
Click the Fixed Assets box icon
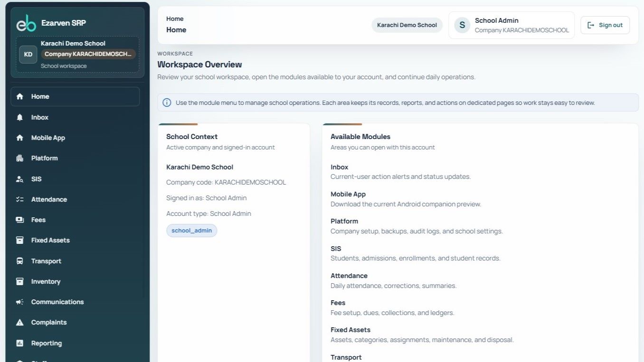tap(19, 240)
